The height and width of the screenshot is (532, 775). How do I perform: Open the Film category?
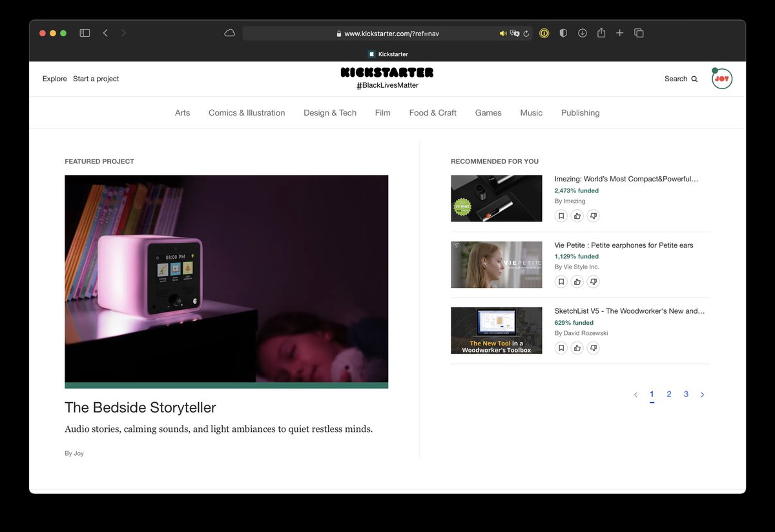click(x=383, y=112)
